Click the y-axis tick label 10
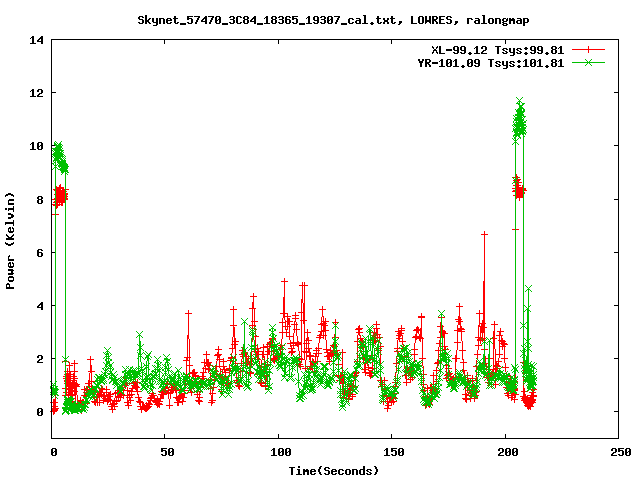 point(36,146)
